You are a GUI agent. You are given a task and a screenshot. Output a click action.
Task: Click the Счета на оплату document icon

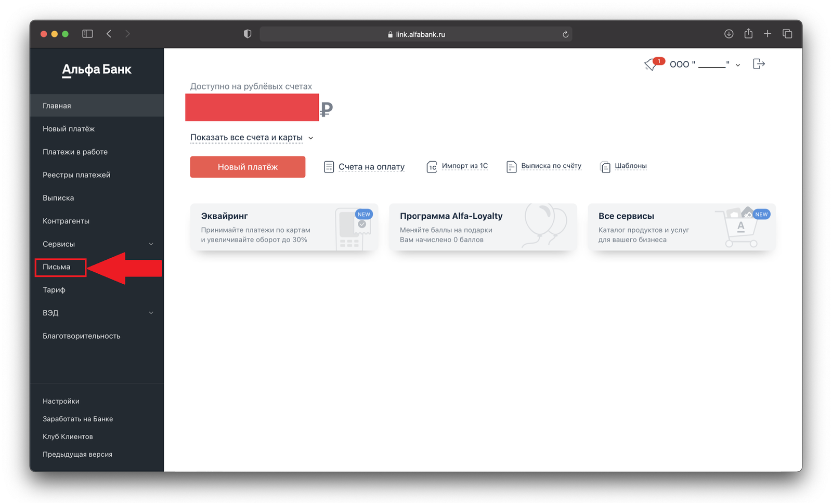point(329,167)
